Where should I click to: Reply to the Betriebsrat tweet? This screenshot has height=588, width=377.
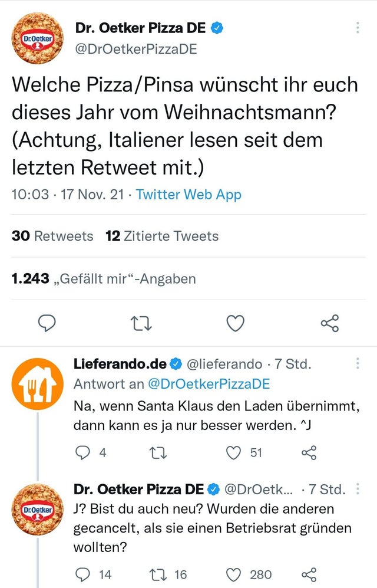(x=83, y=574)
